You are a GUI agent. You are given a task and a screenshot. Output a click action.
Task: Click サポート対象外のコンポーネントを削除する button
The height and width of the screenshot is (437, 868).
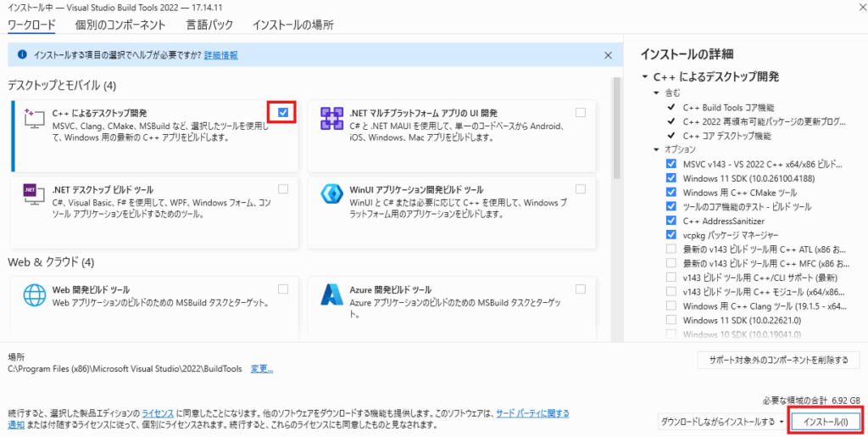[778, 360]
